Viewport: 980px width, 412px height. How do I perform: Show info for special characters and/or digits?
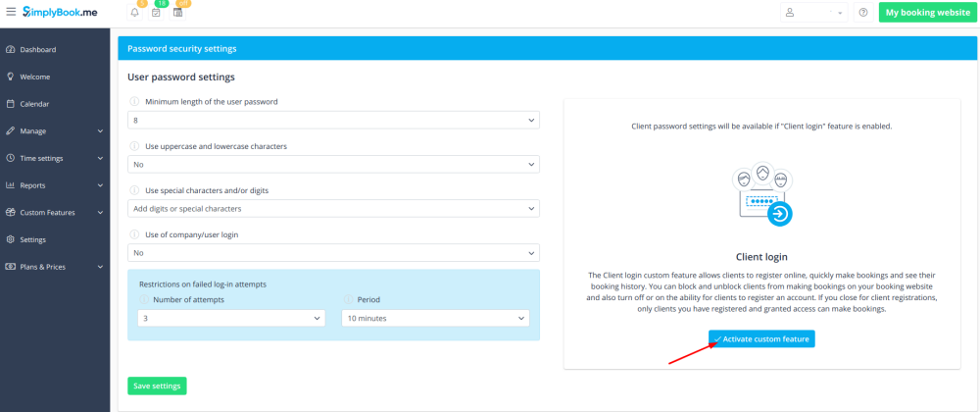(x=134, y=190)
